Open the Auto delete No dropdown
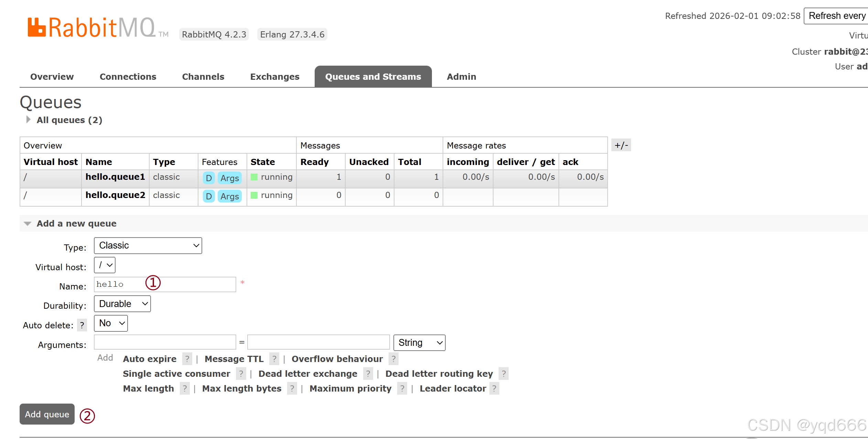 pos(111,323)
